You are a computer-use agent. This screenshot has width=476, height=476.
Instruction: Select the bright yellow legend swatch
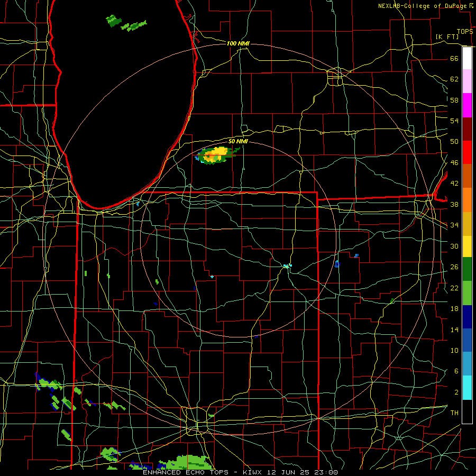(467, 246)
